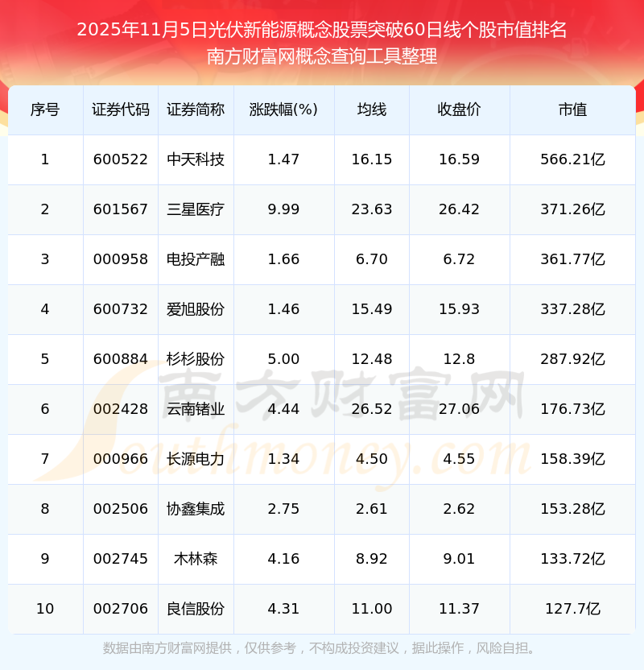Click the 均线 column header
The height and width of the screenshot is (670, 644).
(x=372, y=110)
